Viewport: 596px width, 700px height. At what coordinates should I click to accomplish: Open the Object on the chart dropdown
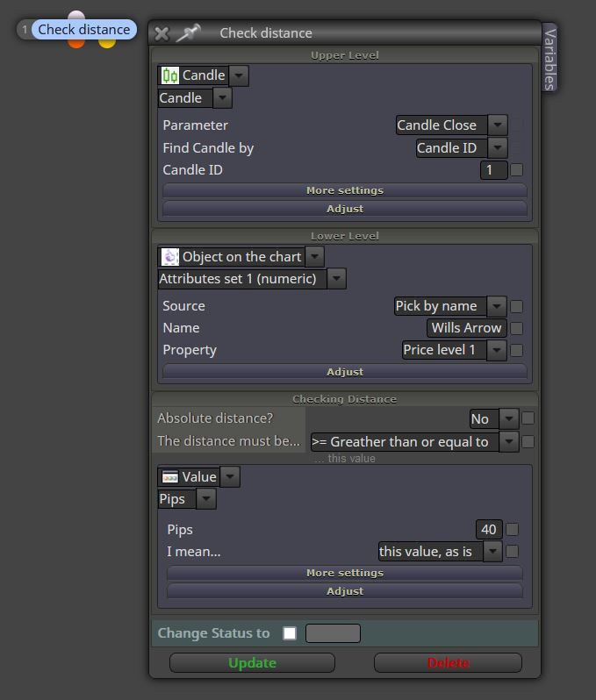(315, 257)
